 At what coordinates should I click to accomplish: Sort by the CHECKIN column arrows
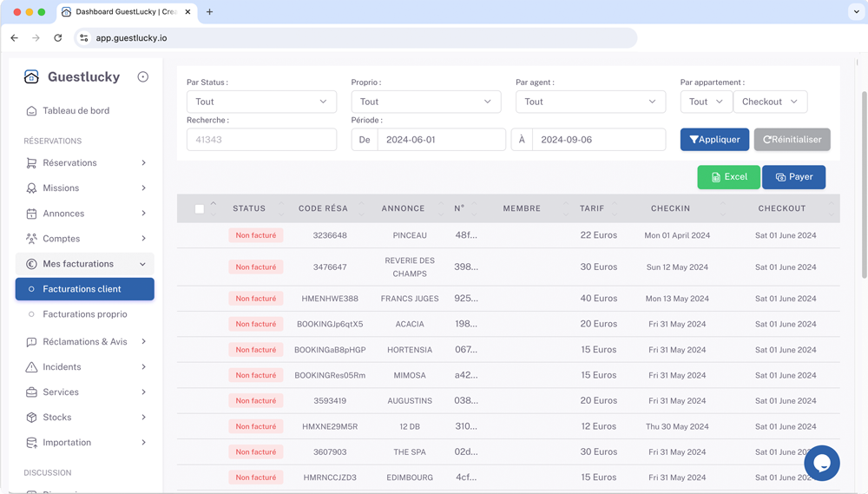tap(722, 208)
